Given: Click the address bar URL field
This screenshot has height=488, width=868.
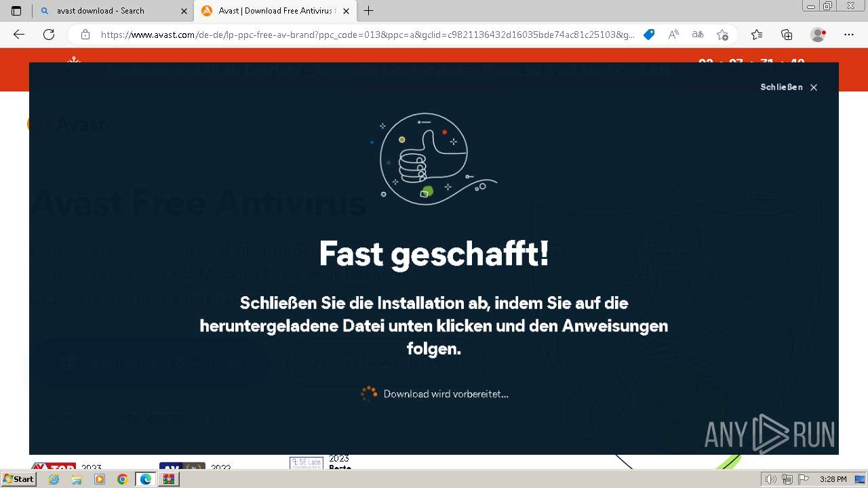Looking at the screenshot, I should coord(368,35).
